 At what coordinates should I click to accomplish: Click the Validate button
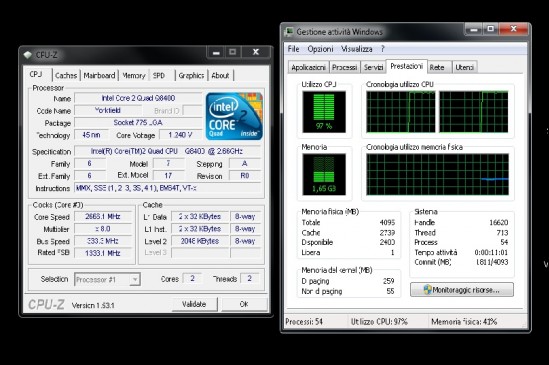pyautogui.click(x=194, y=304)
